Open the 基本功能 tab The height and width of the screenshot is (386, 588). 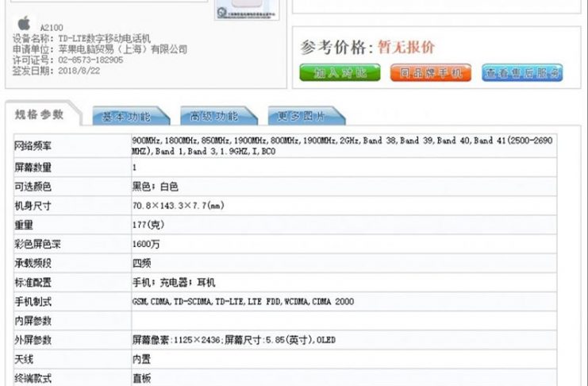[x=126, y=116]
